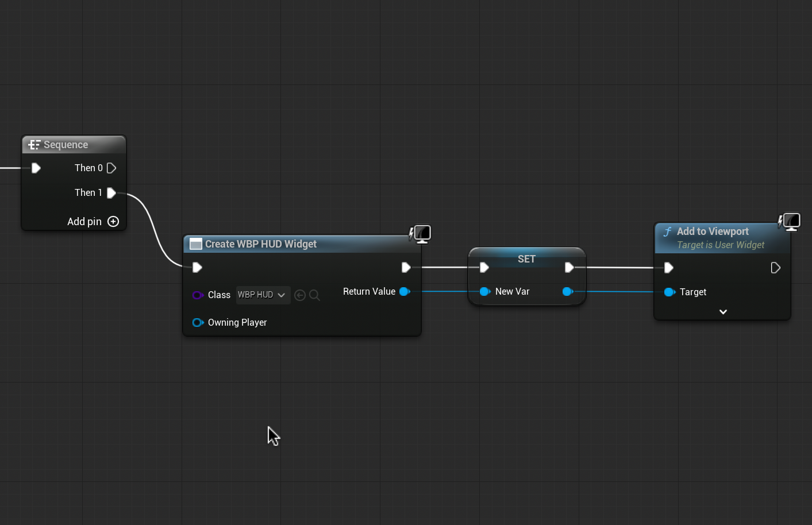
Task: Click the Return Value output pin
Action: 405,292
